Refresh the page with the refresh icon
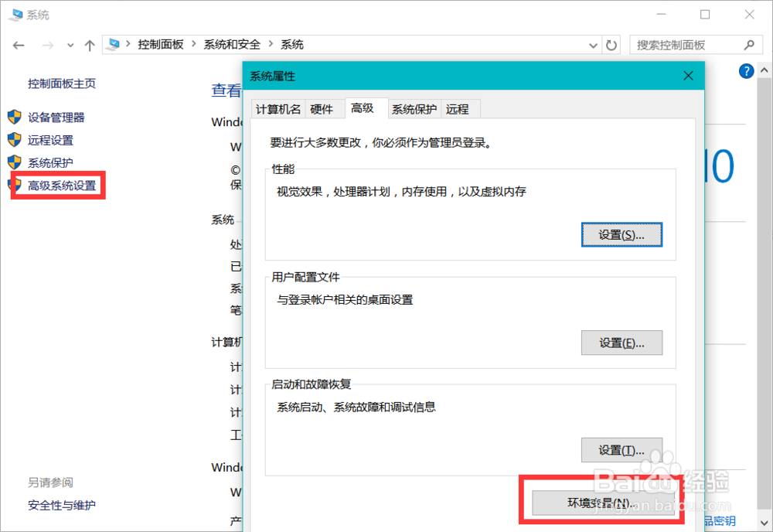This screenshot has height=532, width=773. point(611,45)
